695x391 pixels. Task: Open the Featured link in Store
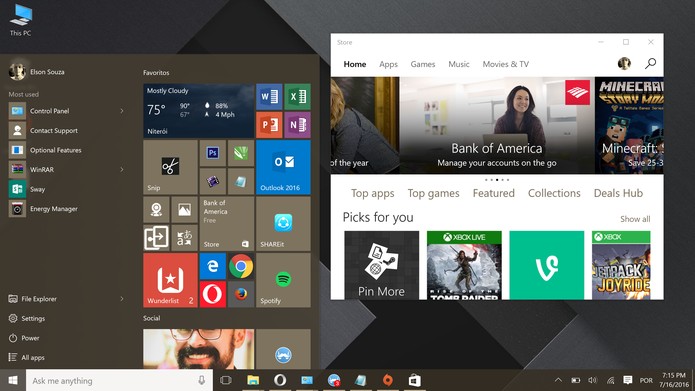494,193
